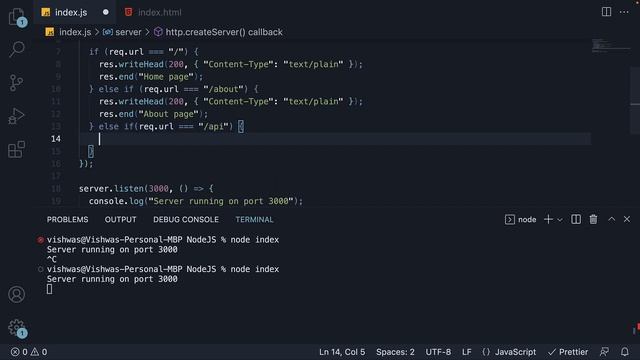Open the Search view in activity bar
The height and width of the screenshot is (360, 640).
[17, 49]
